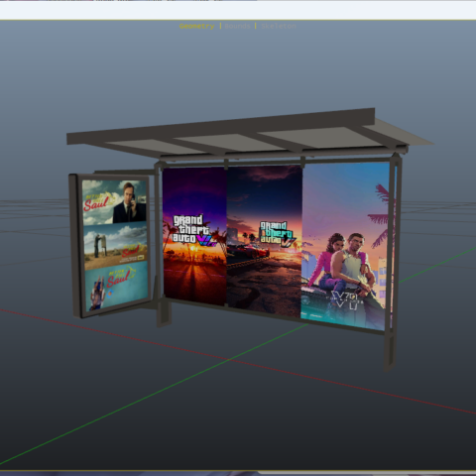Select the red car Grand Theft Auto poster
Image resolution: width=476 pixels, height=476 pixels.
coord(265,241)
